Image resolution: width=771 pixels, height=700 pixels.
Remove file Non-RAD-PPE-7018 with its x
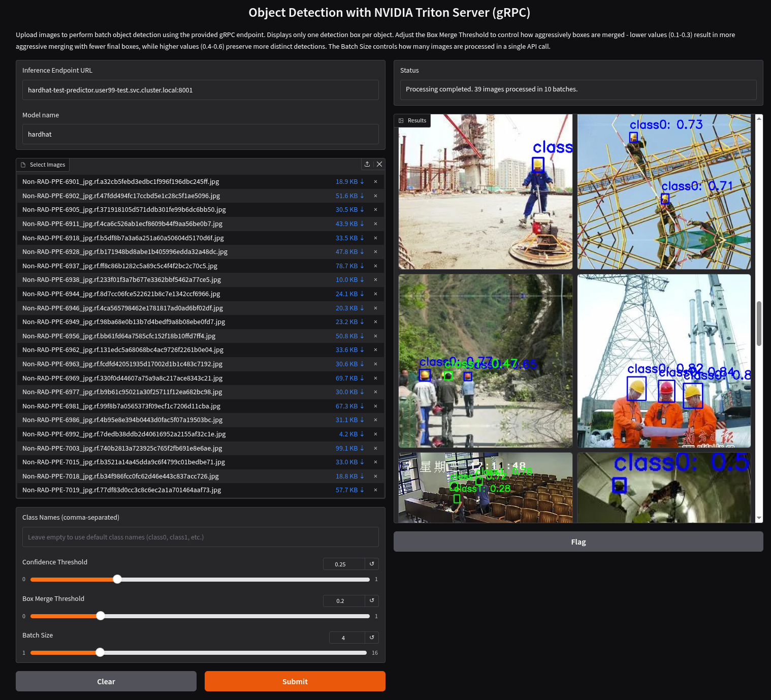375,476
